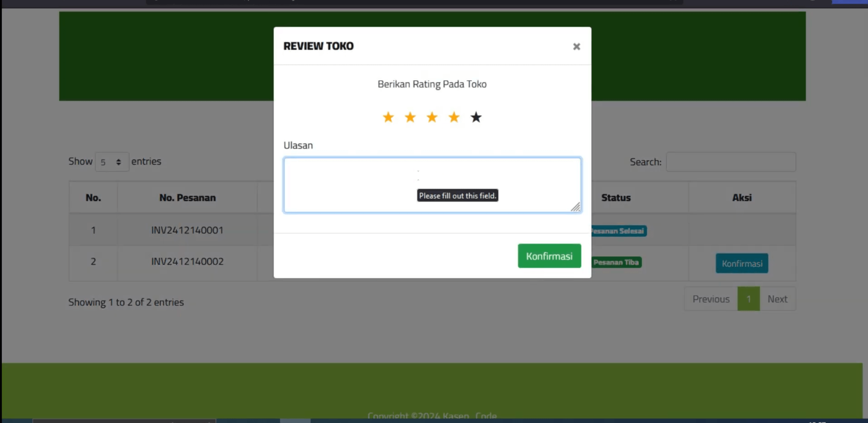The image size is (868, 423).
Task: Click into the Ulasan review text area
Action: tap(432, 185)
